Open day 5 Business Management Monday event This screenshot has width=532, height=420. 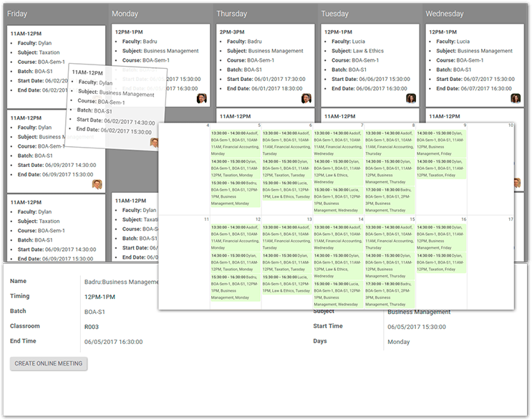coord(235,194)
